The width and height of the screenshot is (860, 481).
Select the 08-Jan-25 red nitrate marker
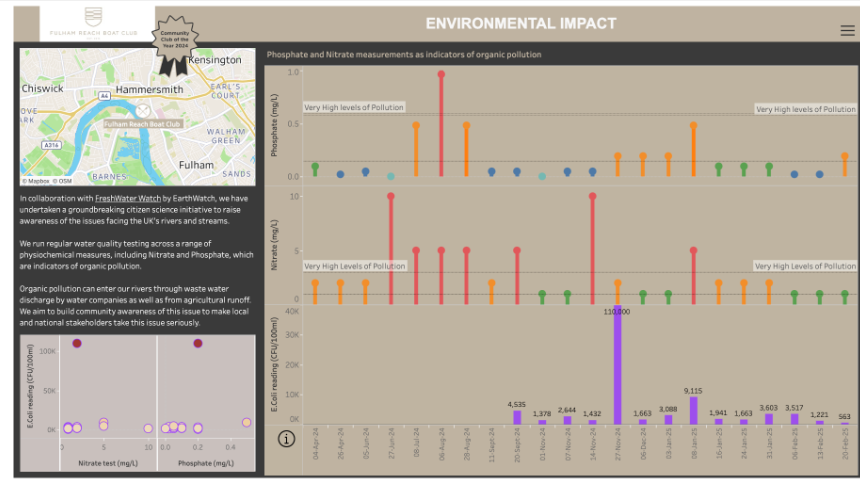693,251
